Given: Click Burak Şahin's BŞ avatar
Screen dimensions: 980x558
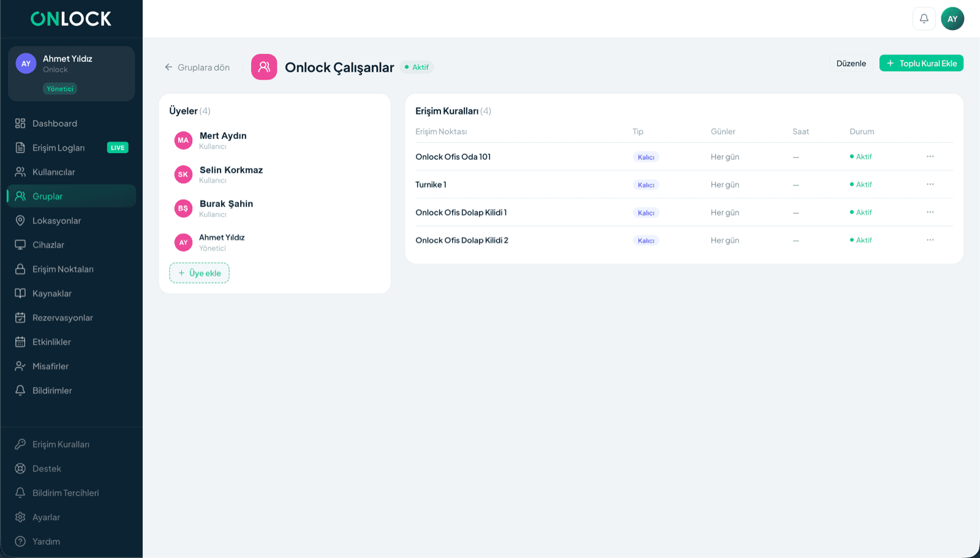Looking at the screenshot, I should tap(183, 208).
